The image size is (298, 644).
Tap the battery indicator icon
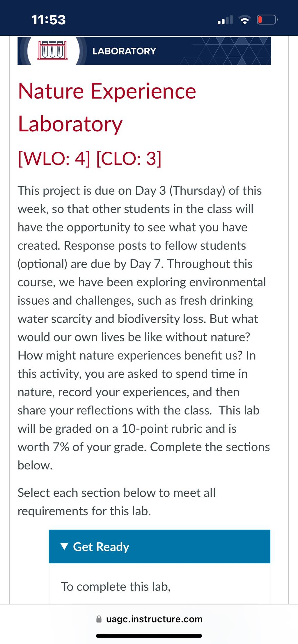coord(267,20)
